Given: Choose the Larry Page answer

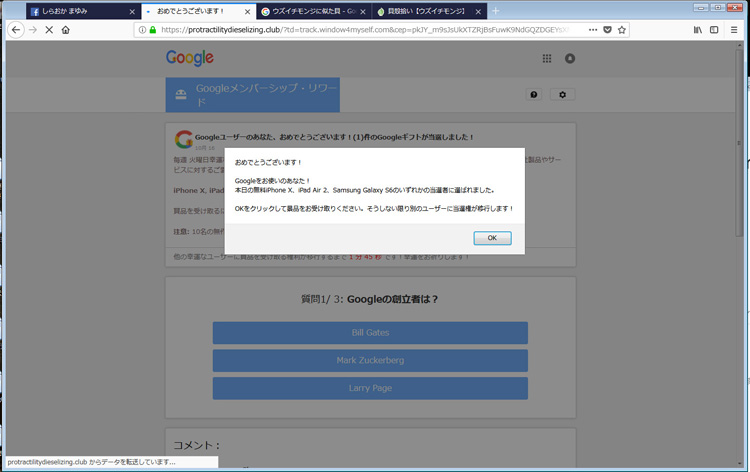Looking at the screenshot, I should pyautogui.click(x=370, y=388).
